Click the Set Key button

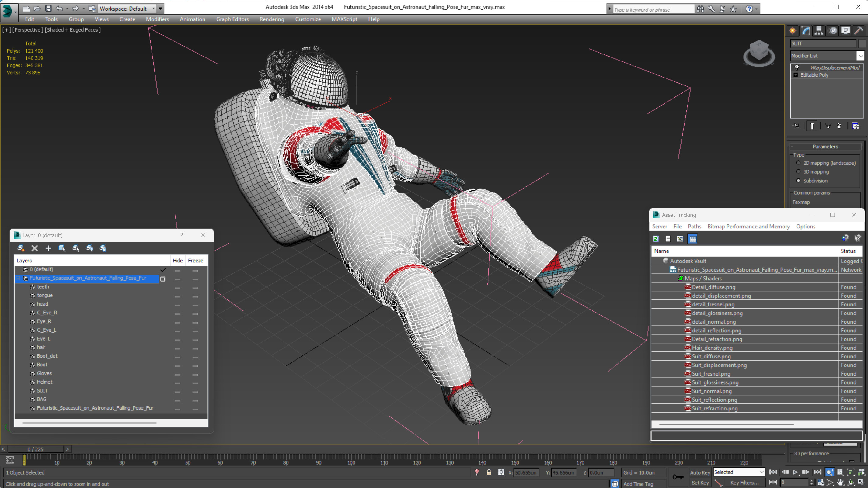[x=700, y=483]
